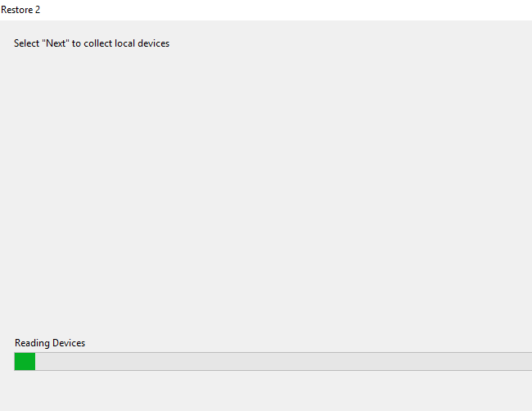
Task: Click the word "Select" starting the instruction
Action: (x=27, y=43)
